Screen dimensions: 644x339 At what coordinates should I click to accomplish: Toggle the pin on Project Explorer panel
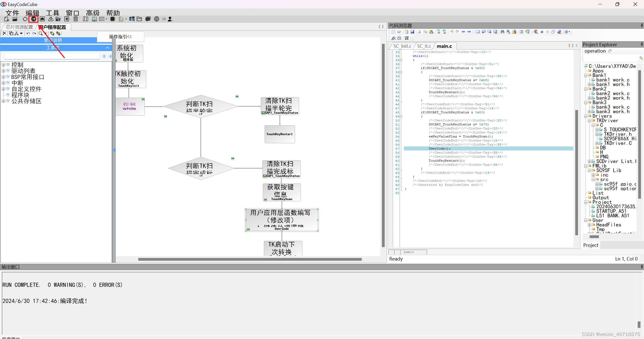(x=641, y=45)
